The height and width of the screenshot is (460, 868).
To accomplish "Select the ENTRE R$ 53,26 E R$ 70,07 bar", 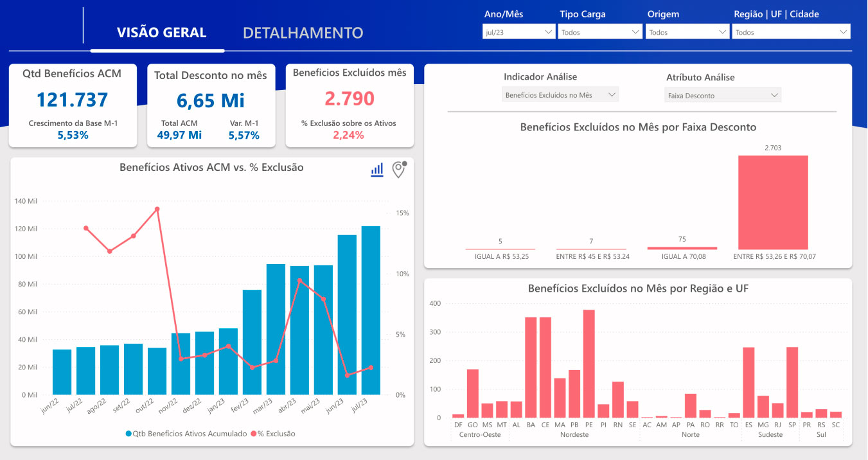I will point(773,202).
